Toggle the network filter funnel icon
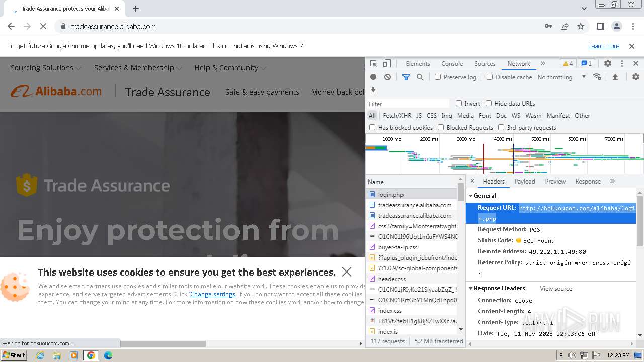This screenshot has height=362, width=644. coord(406,77)
